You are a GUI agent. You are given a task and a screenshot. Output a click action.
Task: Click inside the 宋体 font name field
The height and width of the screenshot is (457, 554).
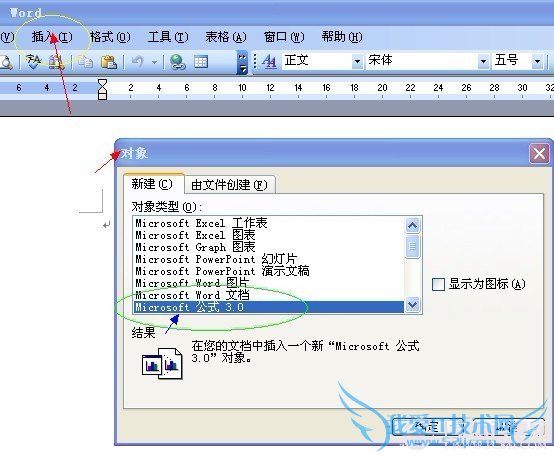(422, 61)
